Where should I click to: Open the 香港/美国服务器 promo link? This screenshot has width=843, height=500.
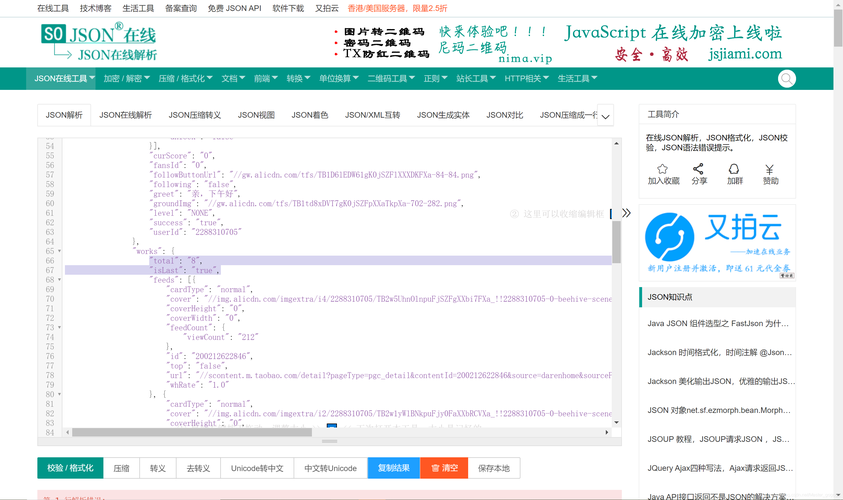click(x=397, y=8)
